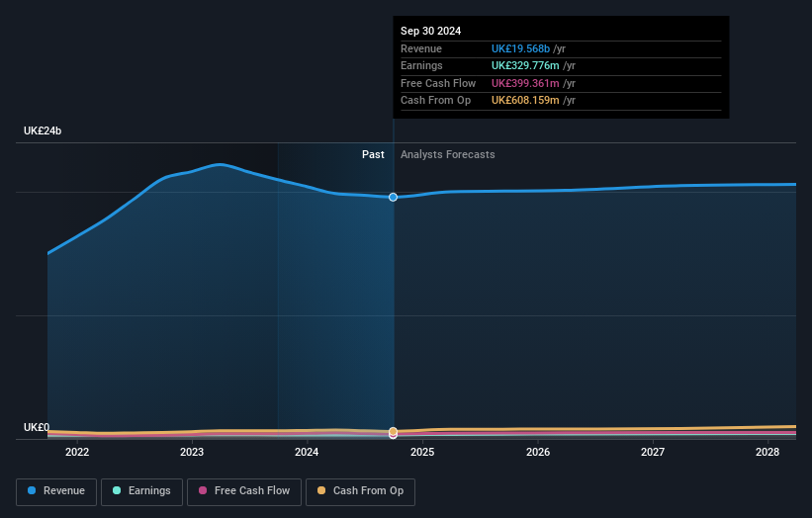Click the Sep 30 2024 tooltip date
The width and height of the screenshot is (812, 518).
tap(430, 31)
